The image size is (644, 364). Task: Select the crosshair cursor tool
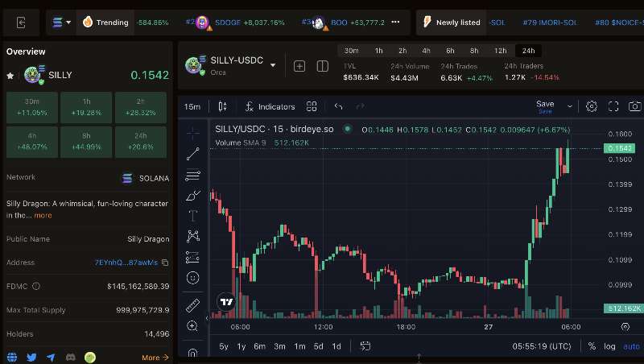(192, 132)
